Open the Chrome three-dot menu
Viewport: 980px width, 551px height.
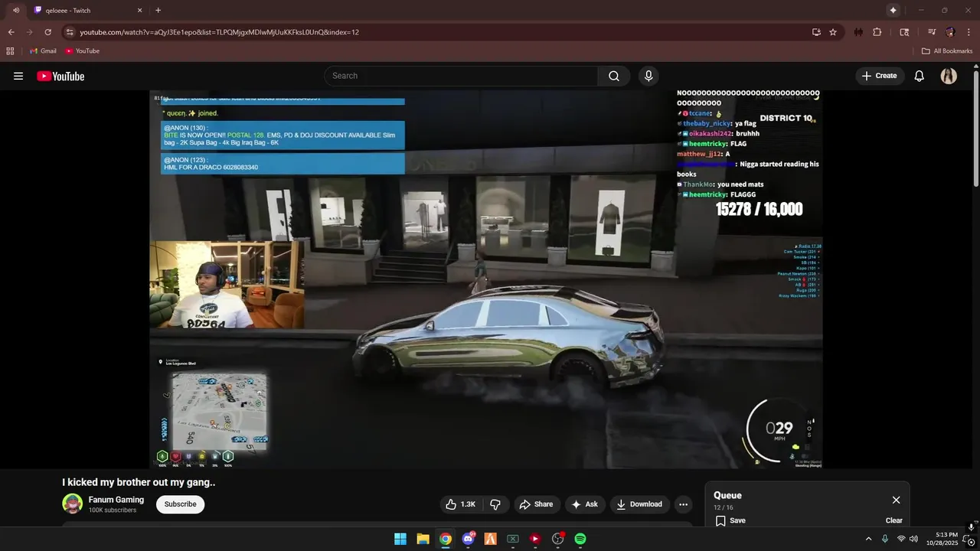tap(969, 32)
